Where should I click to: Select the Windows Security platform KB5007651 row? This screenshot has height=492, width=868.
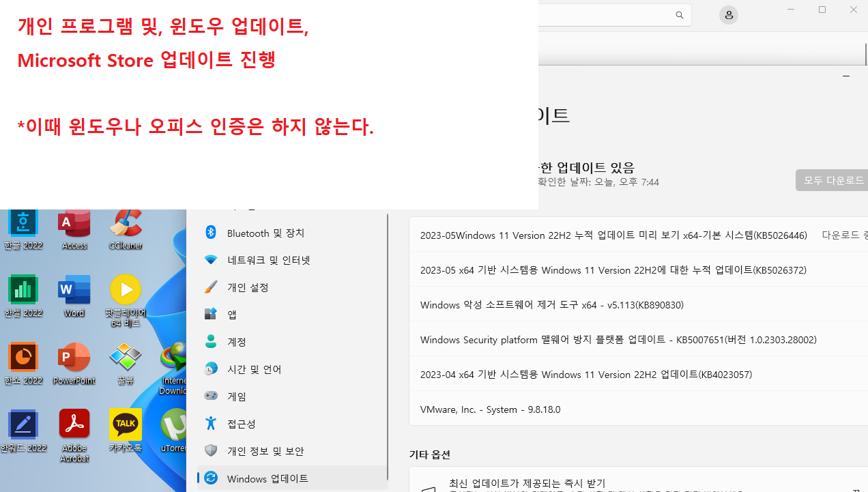point(639,339)
